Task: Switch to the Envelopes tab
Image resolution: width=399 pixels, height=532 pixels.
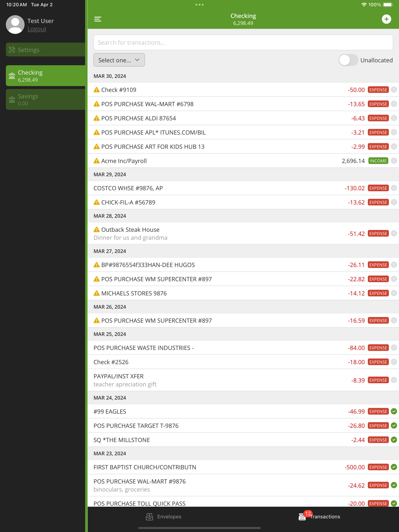Action: [x=164, y=517]
